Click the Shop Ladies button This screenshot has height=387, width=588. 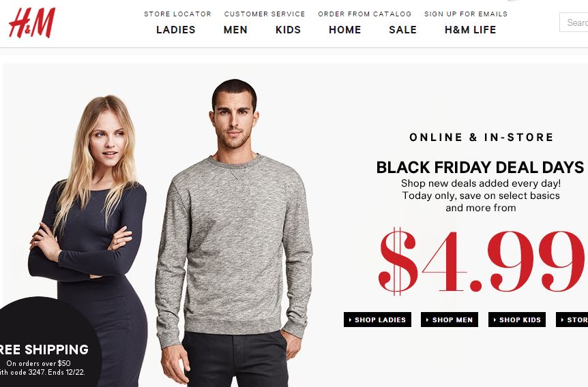click(x=377, y=320)
